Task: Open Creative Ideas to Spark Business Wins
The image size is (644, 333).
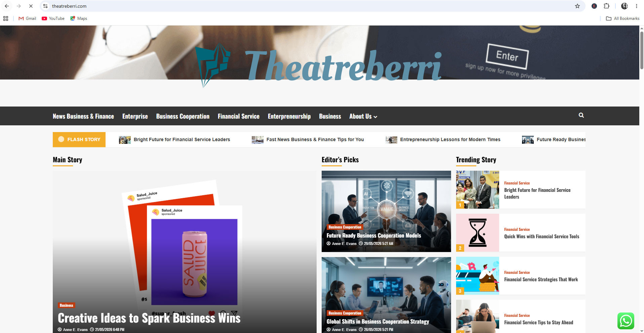Action: [x=149, y=318]
